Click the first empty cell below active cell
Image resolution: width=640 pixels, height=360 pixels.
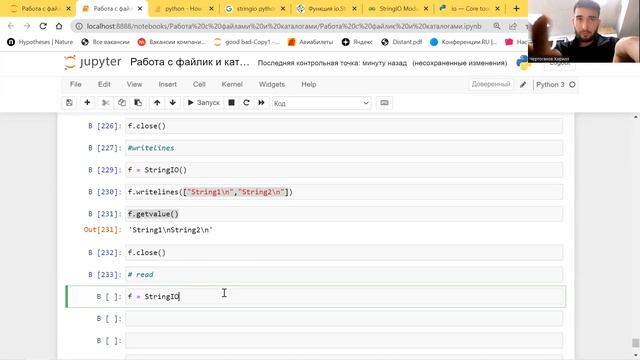pyautogui.click(x=344, y=319)
